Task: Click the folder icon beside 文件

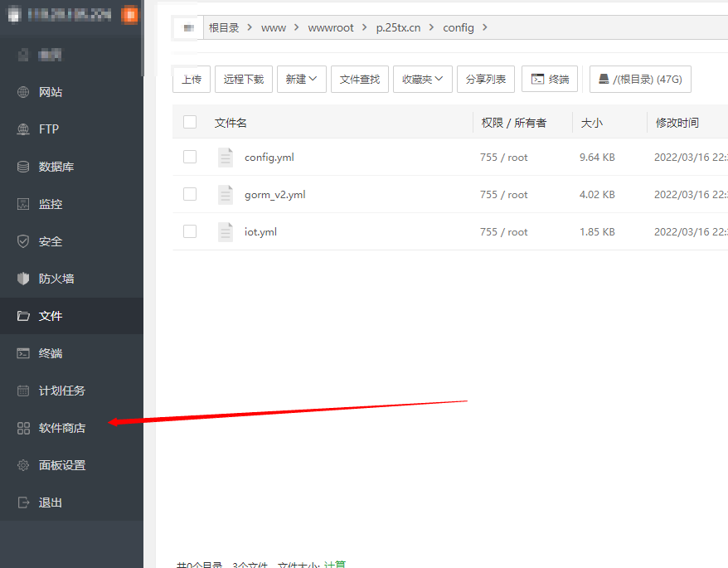Action: (x=23, y=316)
